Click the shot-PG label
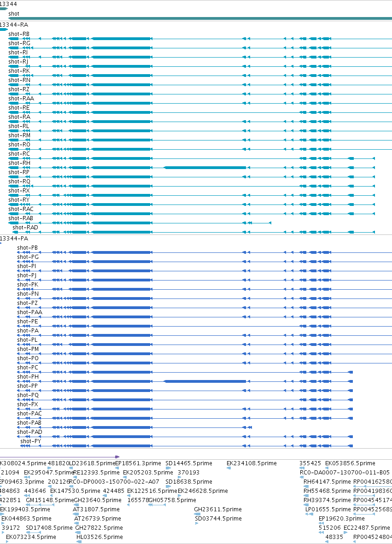This screenshot has width=392, height=544. click(28, 257)
